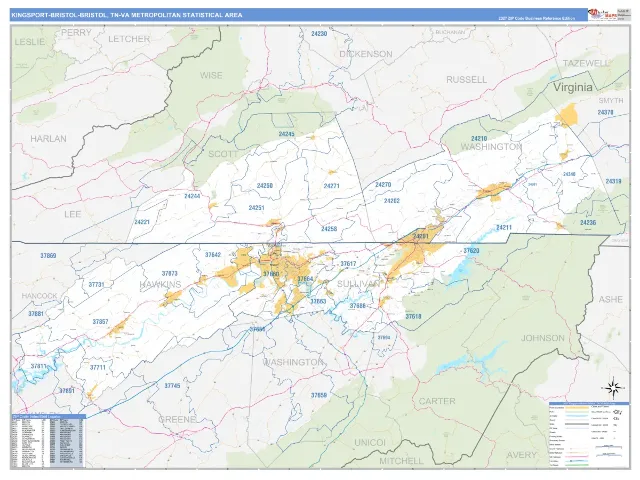640x480 pixels.
Task: Click ZIP code 37731
Action: click(x=96, y=284)
